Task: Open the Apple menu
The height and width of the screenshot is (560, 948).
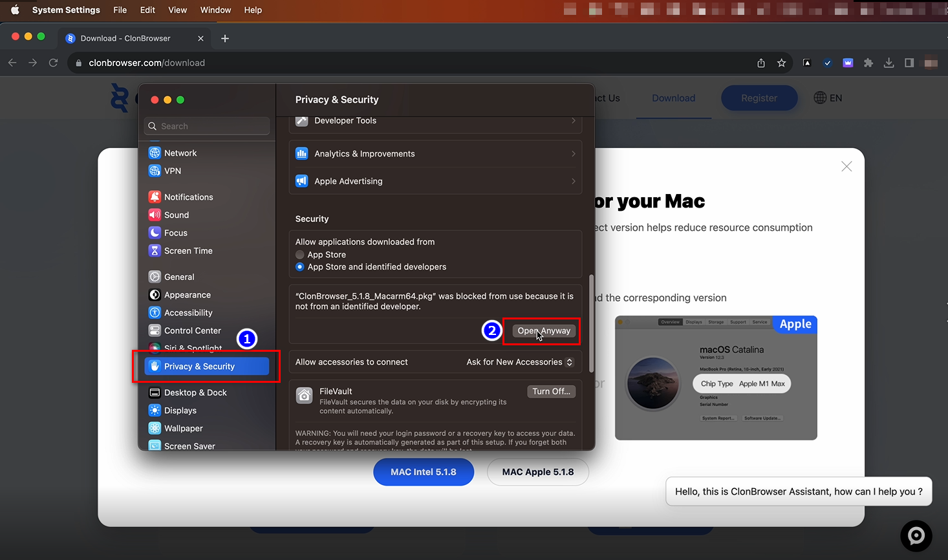Action: [x=15, y=10]
